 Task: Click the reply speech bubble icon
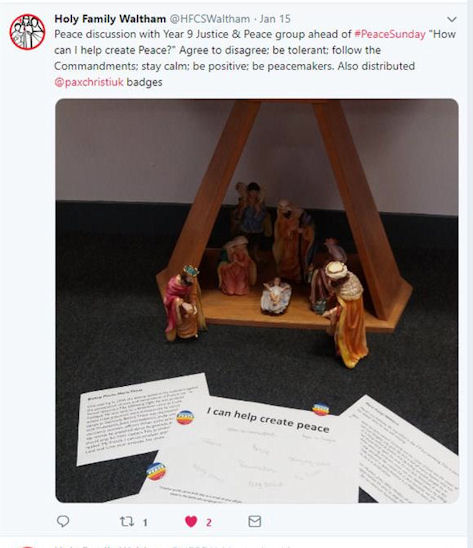point(63,521)
